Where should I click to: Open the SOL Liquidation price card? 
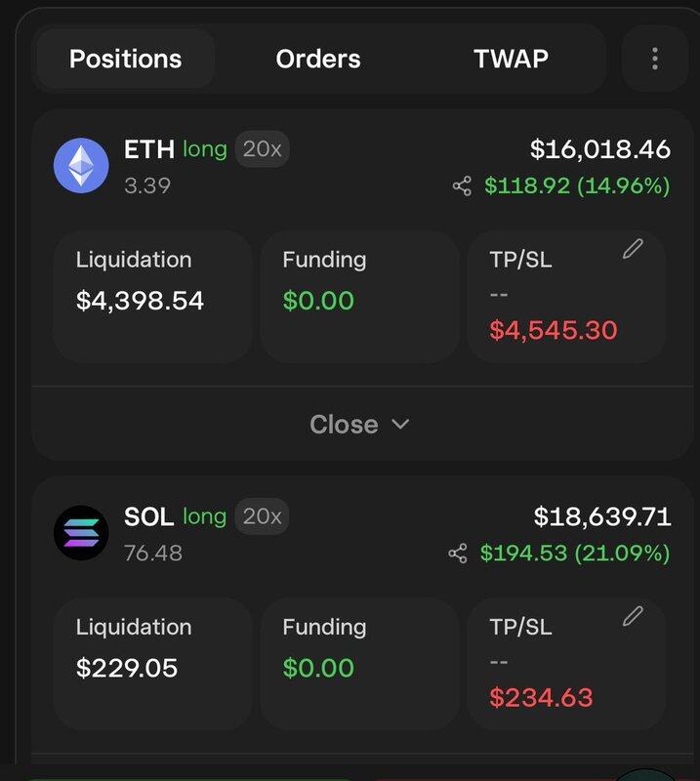point(152,665)
